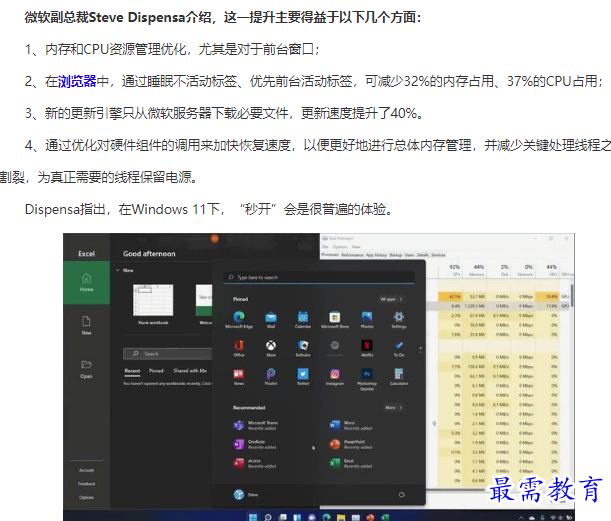Open Feedback in the Excel sidebar
This screenshot has height=521, width=611.
86,484
